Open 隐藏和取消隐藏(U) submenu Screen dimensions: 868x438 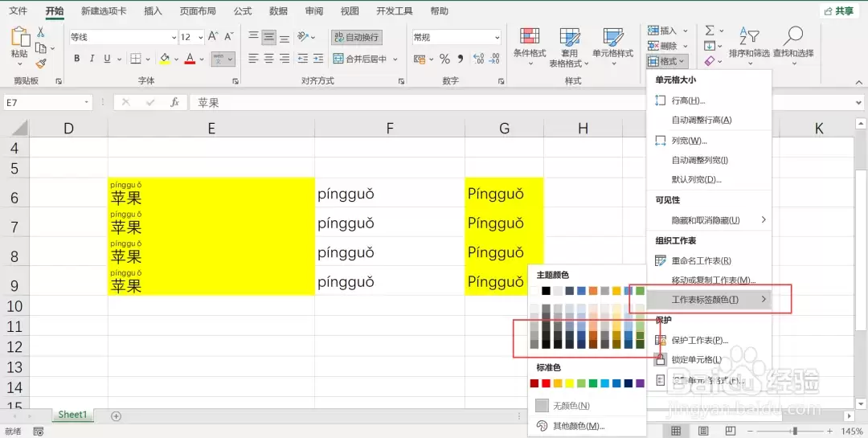click(x=710, y=220)
